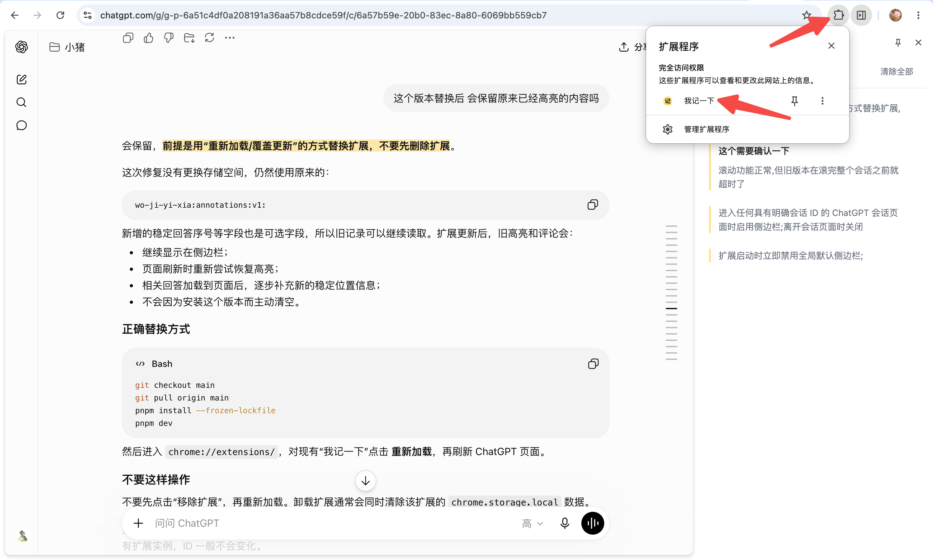Viewport: 933px width, 560px height.
Task: Copy the wo-ji-yi-xia:annotations:v1 code block
Action: (x=593, y=205)
